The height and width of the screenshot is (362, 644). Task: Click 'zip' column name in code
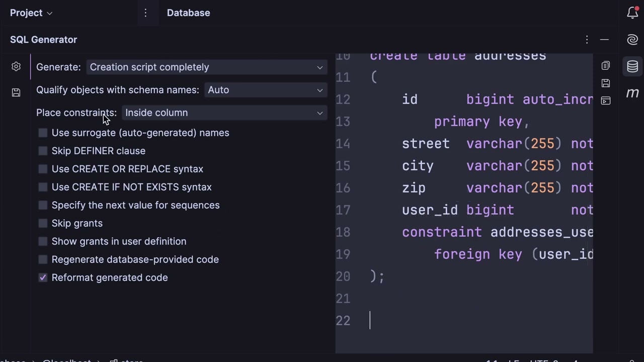414,188
